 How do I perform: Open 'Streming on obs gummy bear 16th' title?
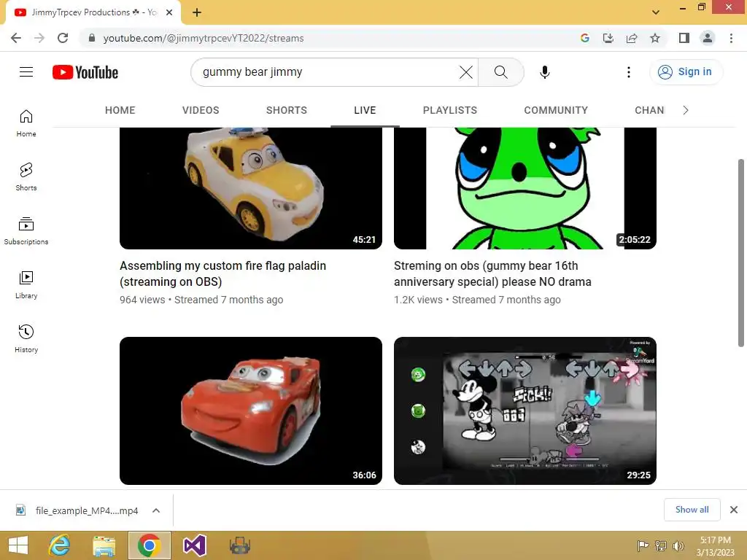tap(492, 274)
